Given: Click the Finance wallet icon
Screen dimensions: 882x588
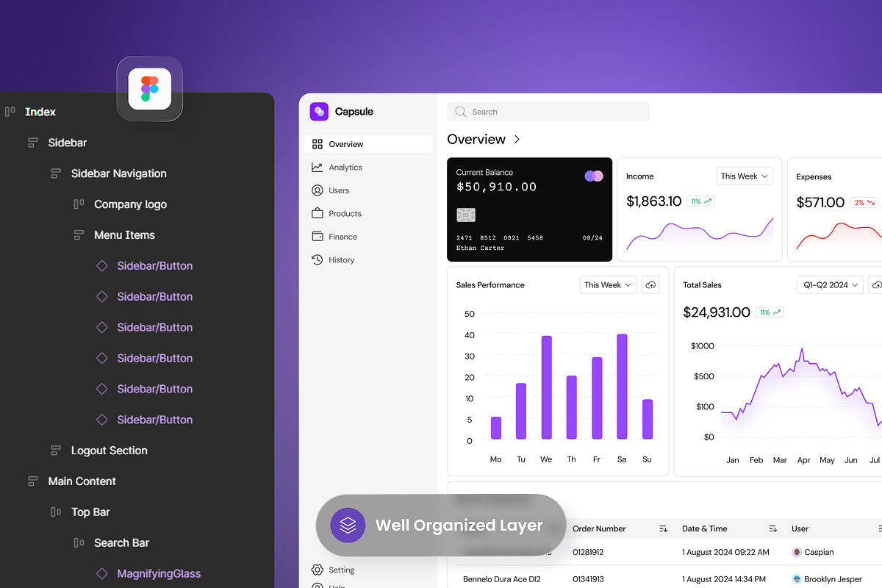Looking at the screenshot, I should [318, 237].
